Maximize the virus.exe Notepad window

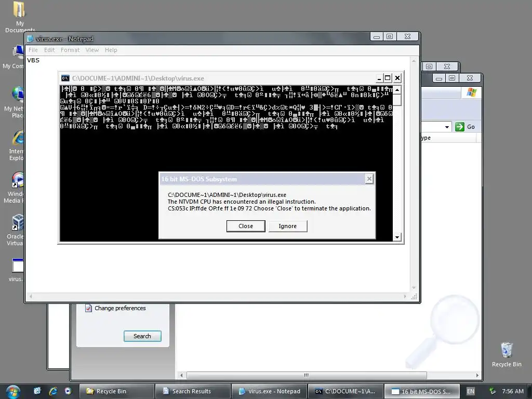[390, 37]
